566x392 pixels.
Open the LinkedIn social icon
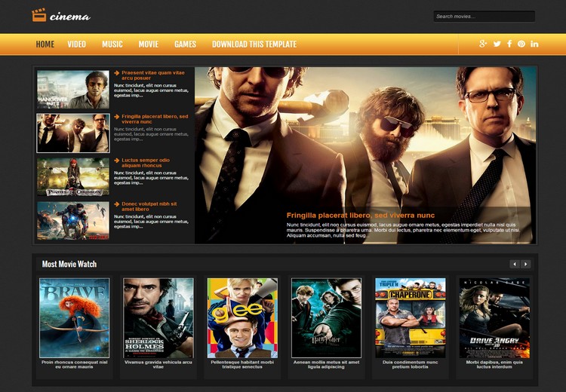point(534,44)
